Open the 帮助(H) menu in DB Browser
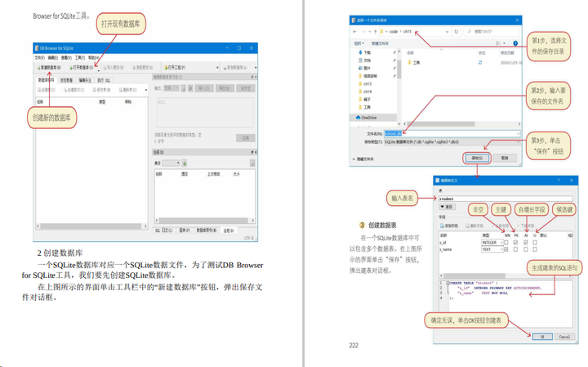 click(x=93, y=58)
